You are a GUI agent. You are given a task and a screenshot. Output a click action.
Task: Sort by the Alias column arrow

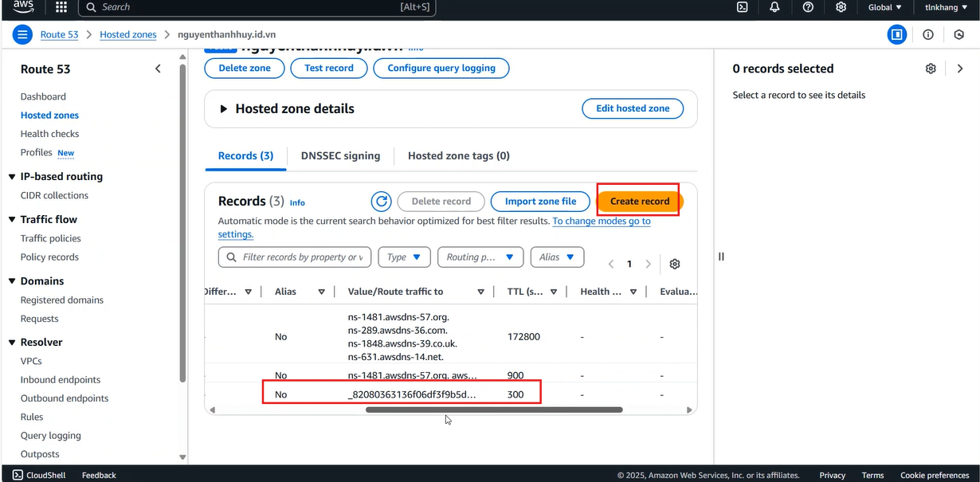coord(322,292)
